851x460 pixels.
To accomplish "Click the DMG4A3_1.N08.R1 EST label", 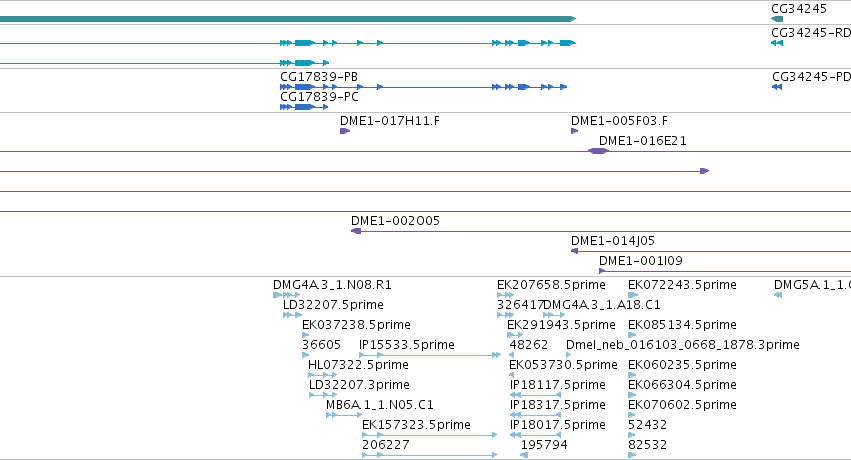I will coord(332,285).
